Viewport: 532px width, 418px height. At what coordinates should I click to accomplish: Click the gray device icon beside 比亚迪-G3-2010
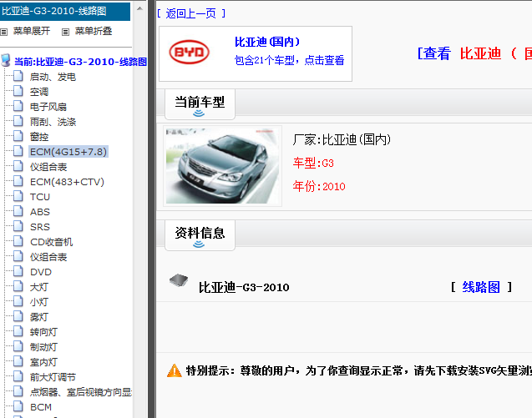click(179, 280)
